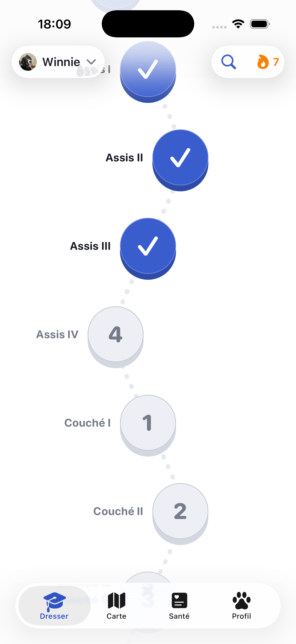
Task: Open the Profil paw icon
Action: coord(241,600)
